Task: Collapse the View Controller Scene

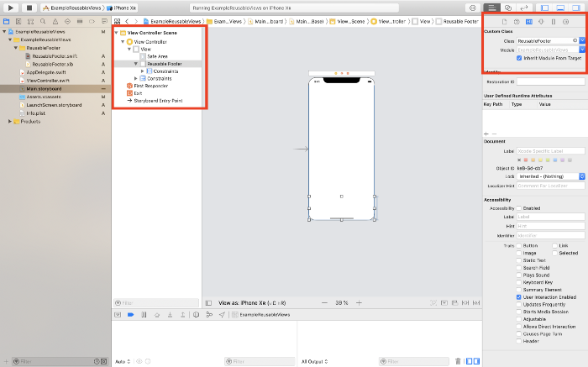Action: tap(116, 33)
